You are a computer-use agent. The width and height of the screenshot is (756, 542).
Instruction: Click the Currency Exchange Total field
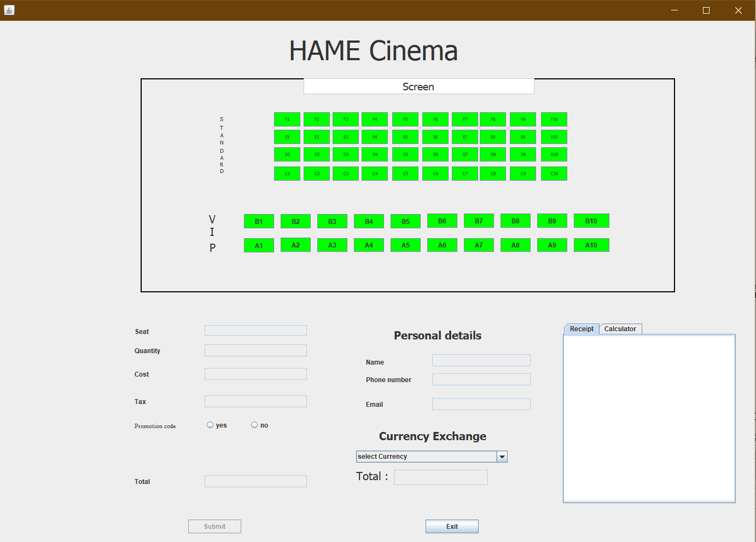tap(441, 477)
